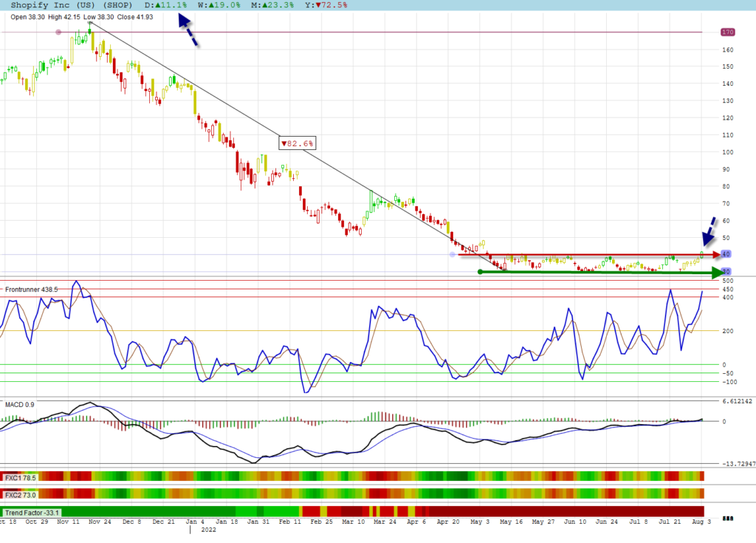Viewport: 756px width, 543px height.
Task: Click the 500 level on the Frontrunner axis
Action: click(728, 281)
